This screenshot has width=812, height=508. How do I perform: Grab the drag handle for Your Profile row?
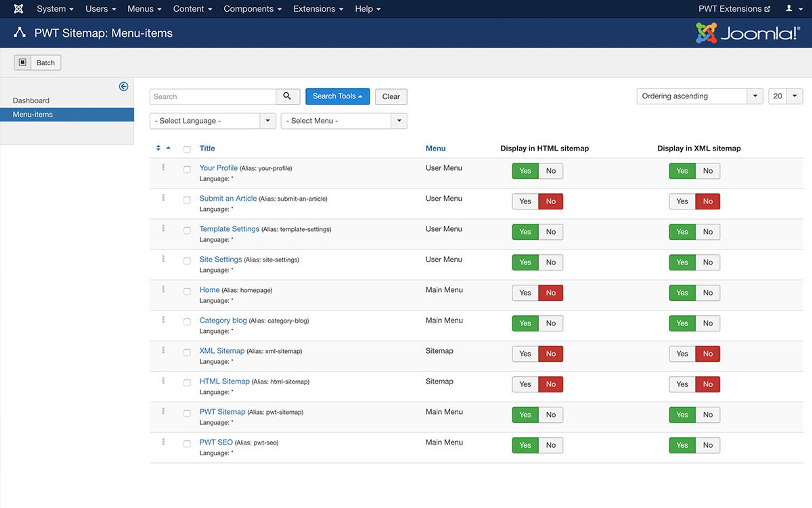[x=163, y=167]
